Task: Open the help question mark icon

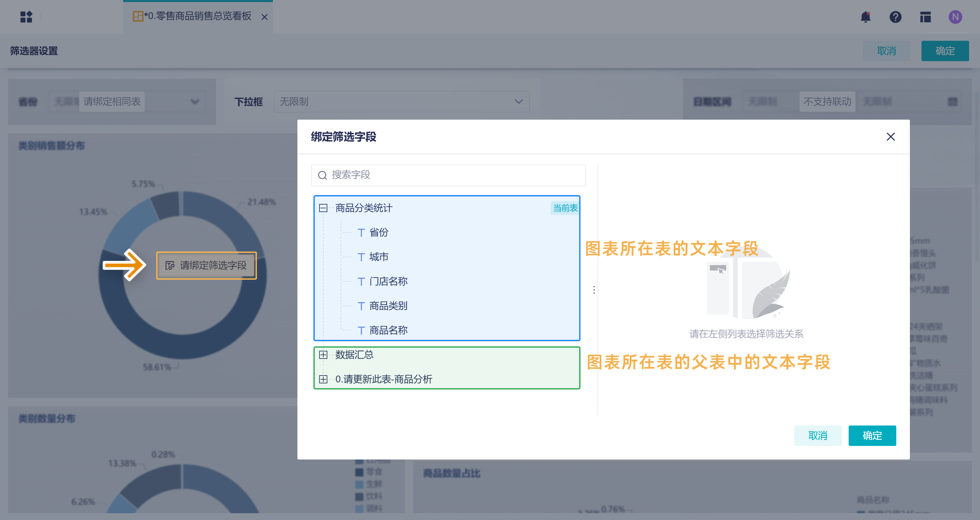Action: coord(895,17)
